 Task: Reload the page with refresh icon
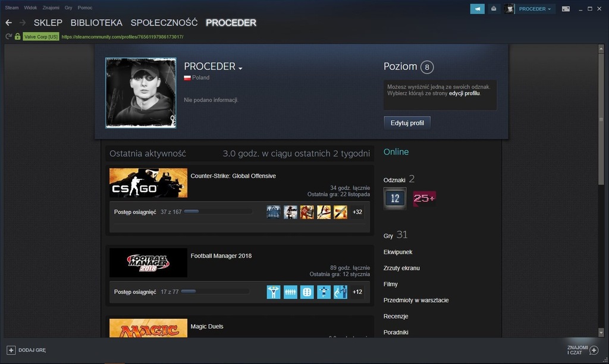pyautogui.click(x=8, y=36)
